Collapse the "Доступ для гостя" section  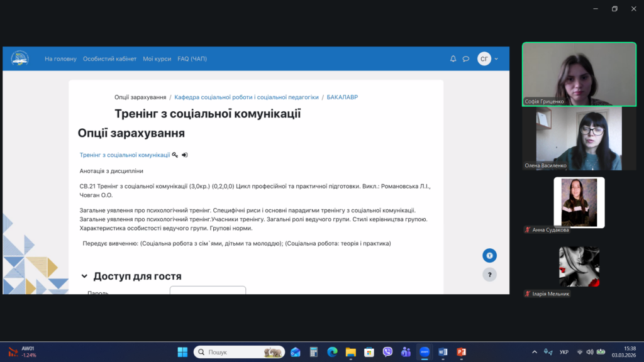pyautogui.click(x=84, y=277)
